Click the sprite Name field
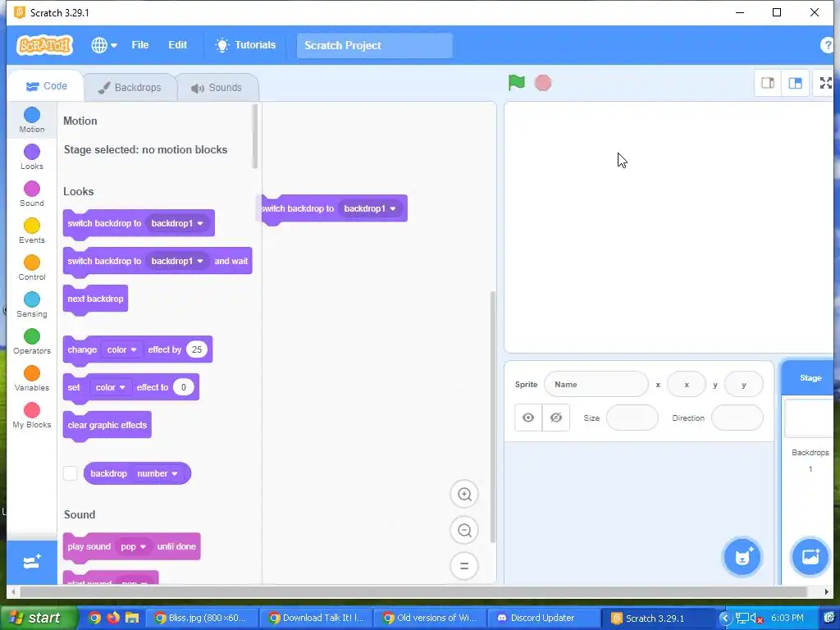840x630 pixels. pyautogui.click(x=596, y=385)
